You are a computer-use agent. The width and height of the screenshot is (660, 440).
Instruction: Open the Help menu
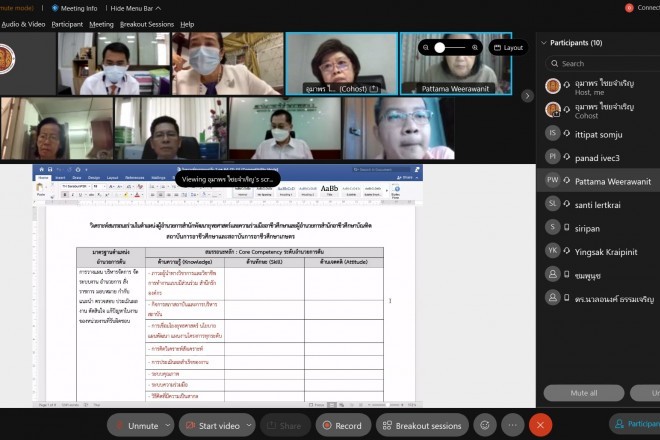point(187,24)
